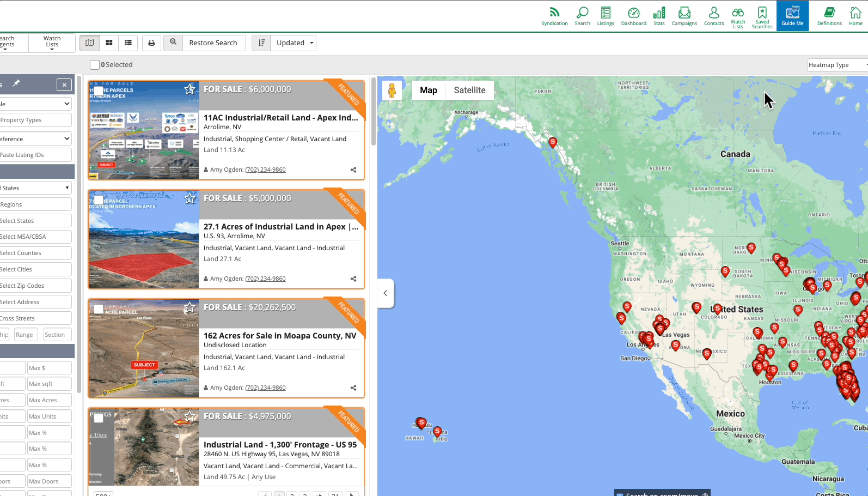Click the Cross Streets filter field
This screenshot has width=868, height=496.
point(36,318)
